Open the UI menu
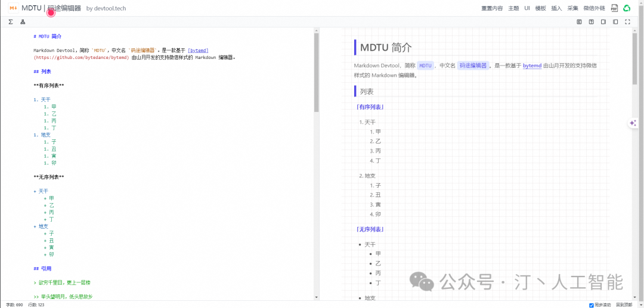 527,8
